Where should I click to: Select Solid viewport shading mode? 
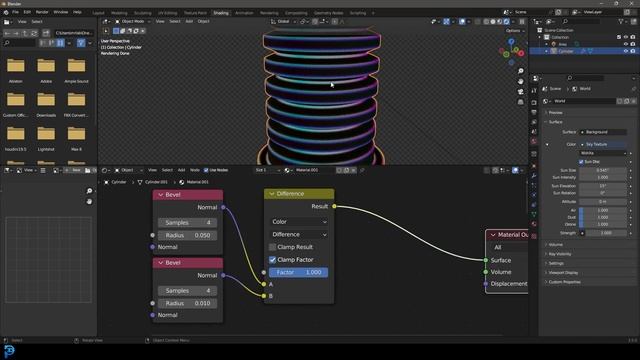(x=493, y=22)
